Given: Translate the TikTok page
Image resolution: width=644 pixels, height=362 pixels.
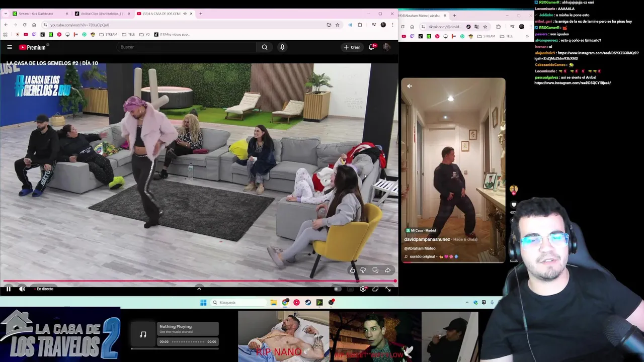Looking at the screenshot, I should 476,27.
